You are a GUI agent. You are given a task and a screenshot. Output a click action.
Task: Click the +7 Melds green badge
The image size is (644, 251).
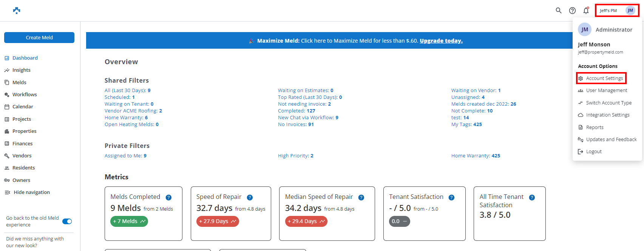(129, 222)
